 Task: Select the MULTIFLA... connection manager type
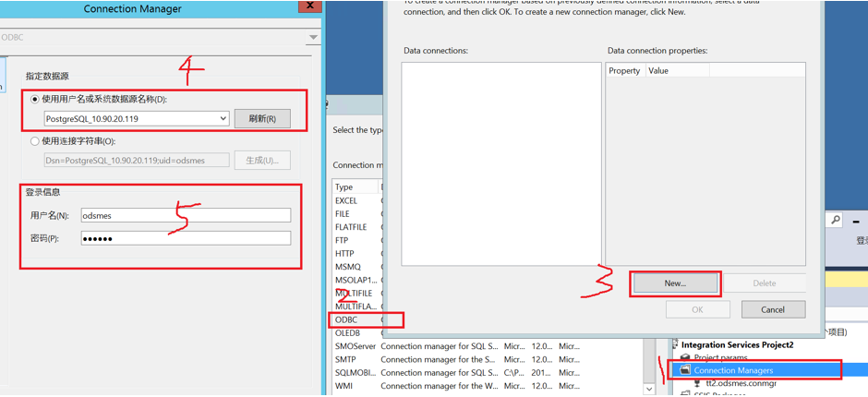(357, 307)
